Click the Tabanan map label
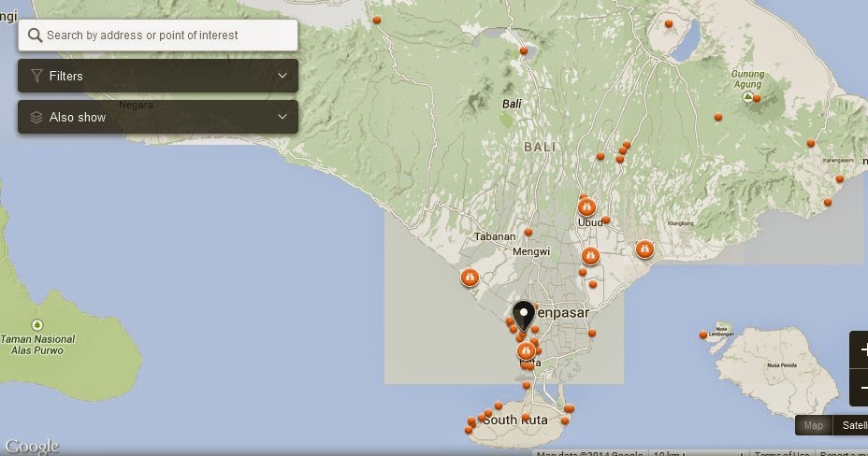 pos(495,236)
